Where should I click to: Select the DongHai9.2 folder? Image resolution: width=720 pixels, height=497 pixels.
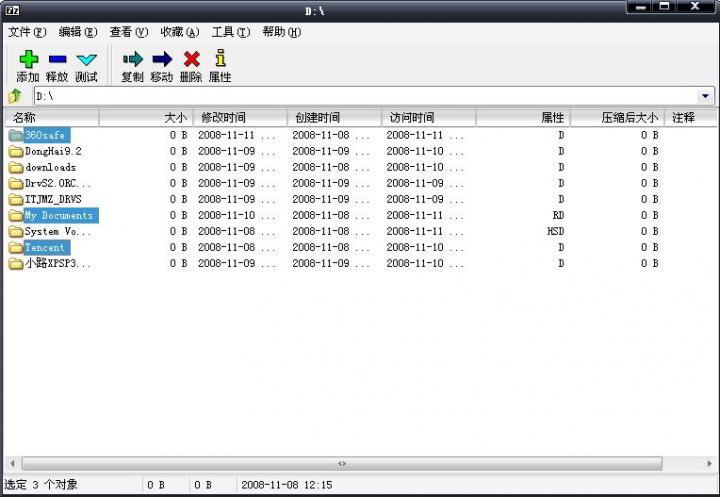point(52,151)
